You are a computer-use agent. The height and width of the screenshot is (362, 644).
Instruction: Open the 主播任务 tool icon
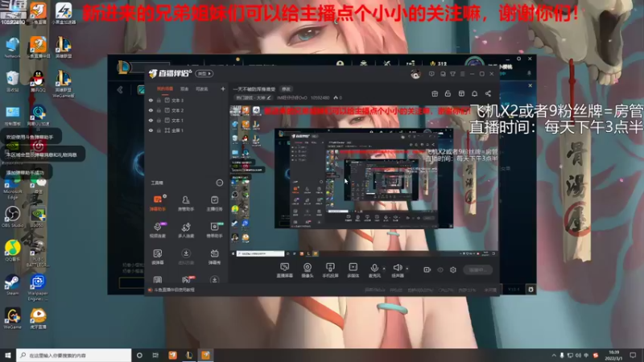point(214,203)
